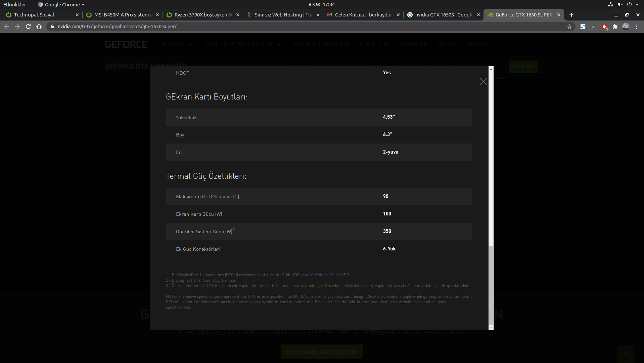Click the popup scrollbar down arrow
644x363 pixels.
coord(491,327)
